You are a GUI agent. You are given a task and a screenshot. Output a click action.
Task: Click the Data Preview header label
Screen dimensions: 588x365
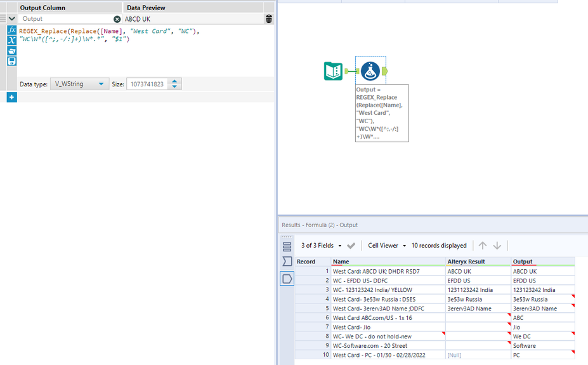[146, 8]
